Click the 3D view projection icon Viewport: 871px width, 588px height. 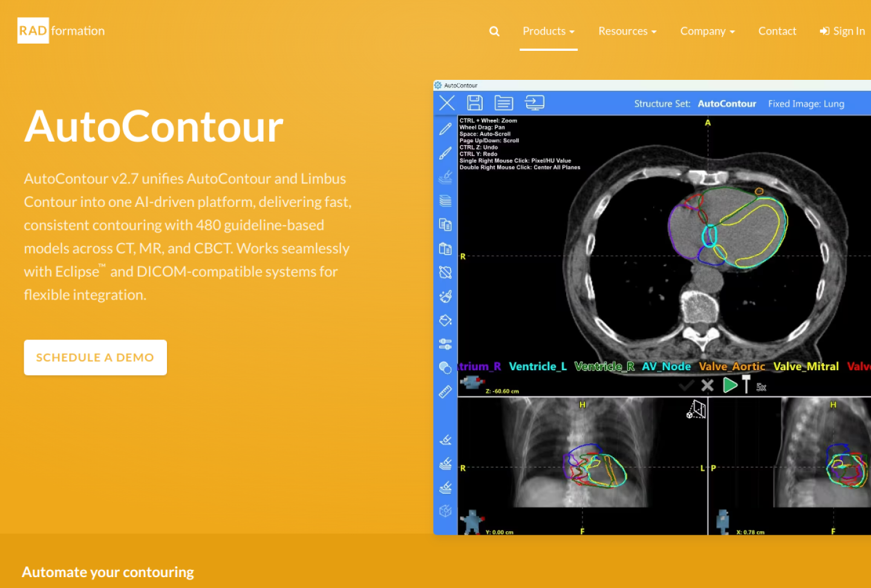pyautogui.click(x=696, y=409)
